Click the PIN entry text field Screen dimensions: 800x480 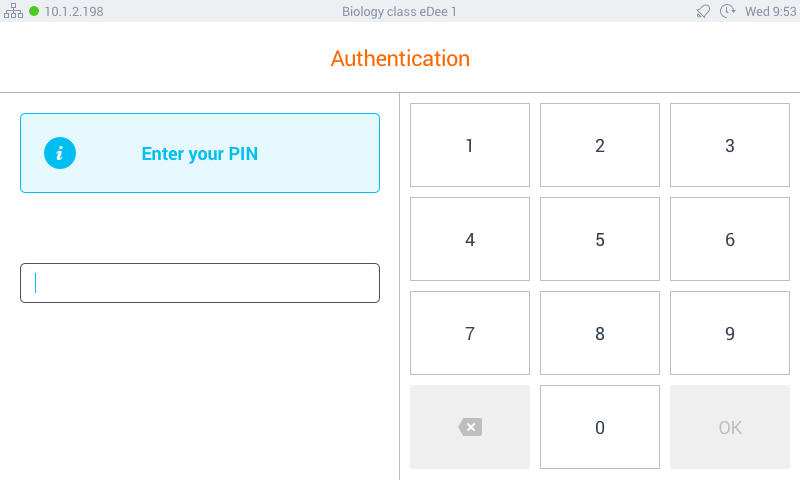[200, 283]
